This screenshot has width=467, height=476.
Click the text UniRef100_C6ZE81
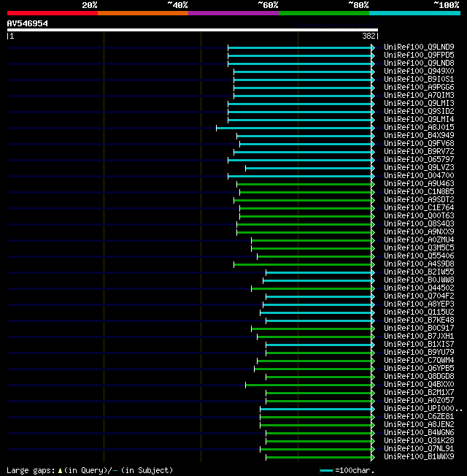click(x=419, y=416)
